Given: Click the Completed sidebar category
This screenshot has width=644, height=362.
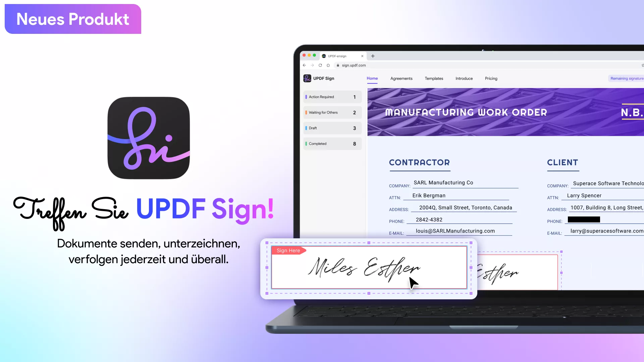Looking at the screenshot, I should point(332,143).
